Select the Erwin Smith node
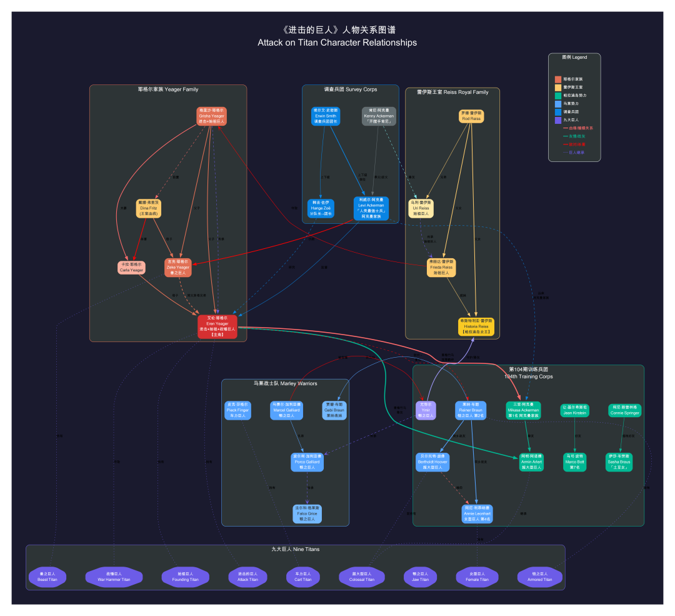Viewport: 675px width, 616px height. (326, 116)
